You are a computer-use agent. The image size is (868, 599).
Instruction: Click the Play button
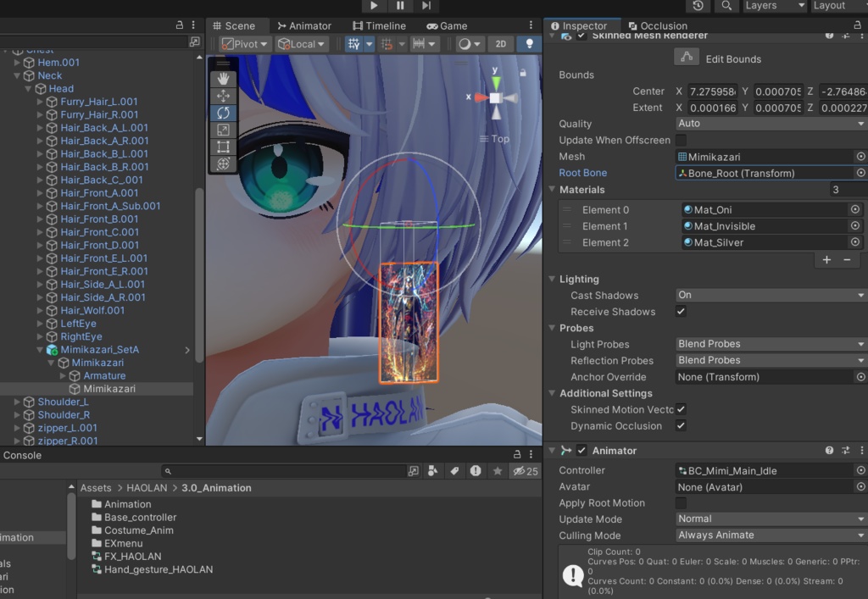374,6
